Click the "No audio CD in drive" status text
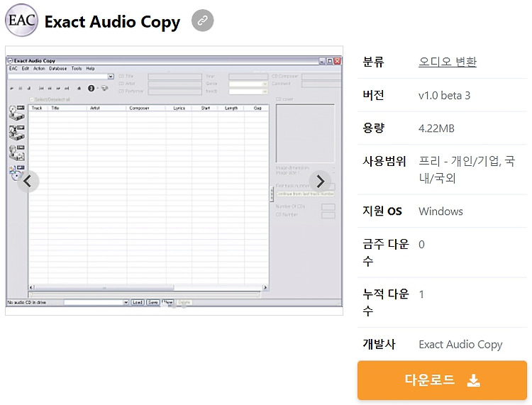The image size is (532, 405). [27, 302]
